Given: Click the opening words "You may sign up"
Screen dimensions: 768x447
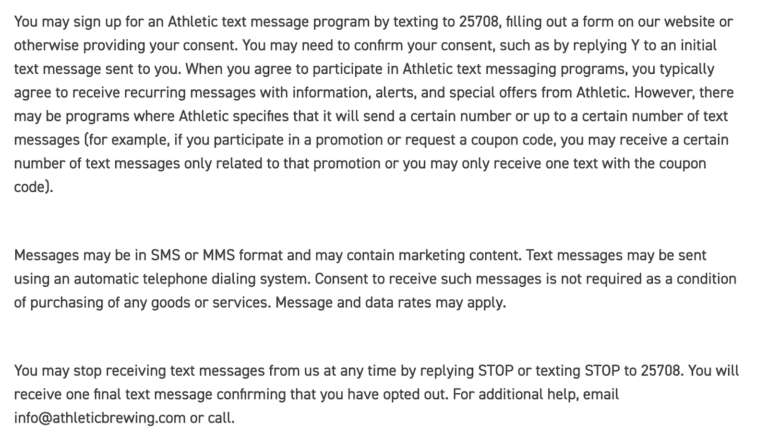Looking at the screenshot, I should pyautogui.click(x=63, y=20).
